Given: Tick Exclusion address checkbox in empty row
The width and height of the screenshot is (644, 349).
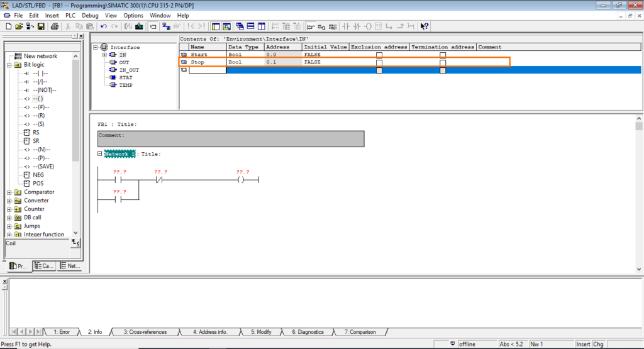Looking at the screenshot, I should 379,70.
